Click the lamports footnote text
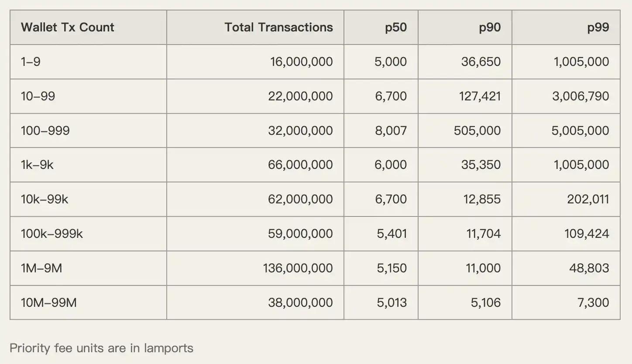Viewport: 632px width, 364px height. (x=101, y=348)
